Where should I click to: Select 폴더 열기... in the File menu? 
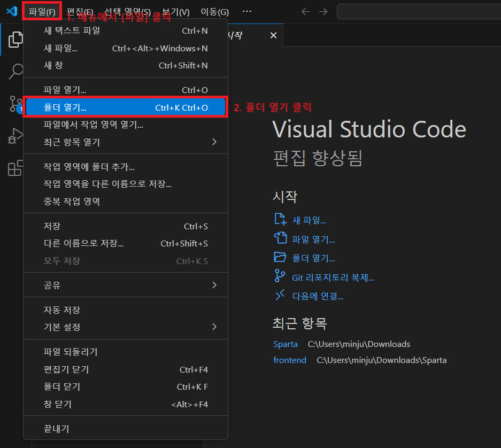point(126,107)
